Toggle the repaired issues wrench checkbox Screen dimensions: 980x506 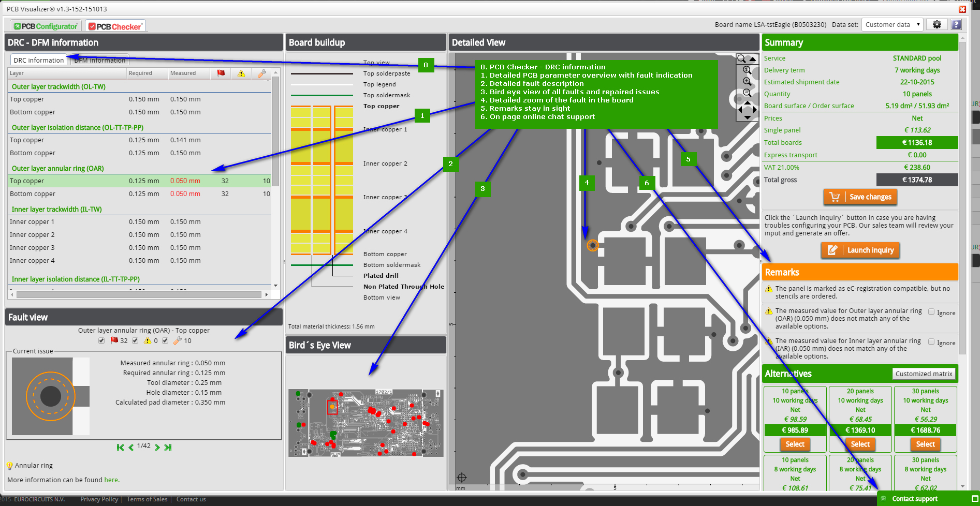165,340
